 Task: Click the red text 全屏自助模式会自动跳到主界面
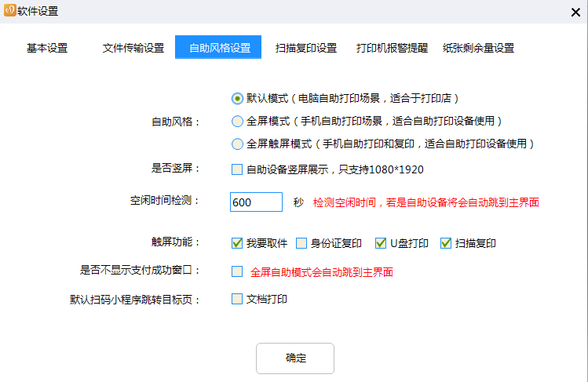(321, 272)
